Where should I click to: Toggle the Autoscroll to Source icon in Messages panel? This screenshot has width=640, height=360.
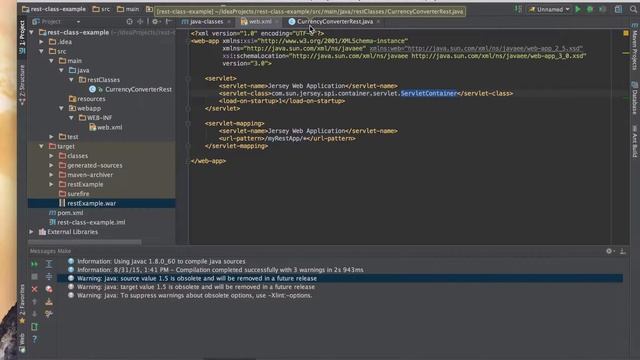[49, 314]
